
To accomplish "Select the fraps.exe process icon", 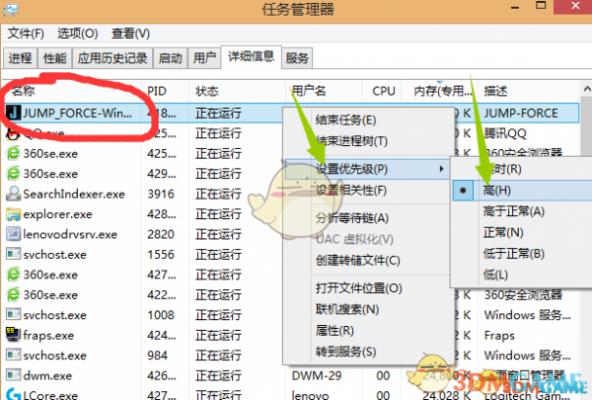I will 13,335.
